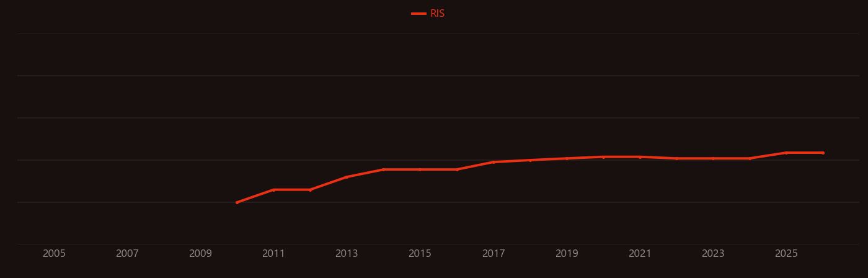Click the 2025 x-axis label

click(x=786, y=254)
